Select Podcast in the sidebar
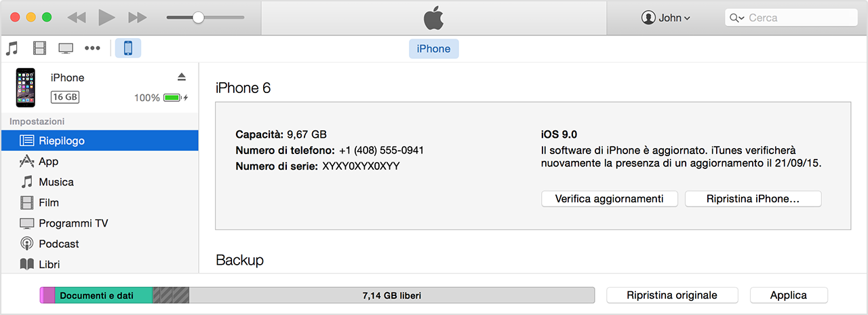The width and height of the screenshot is (868, 315). click(99, 244)
